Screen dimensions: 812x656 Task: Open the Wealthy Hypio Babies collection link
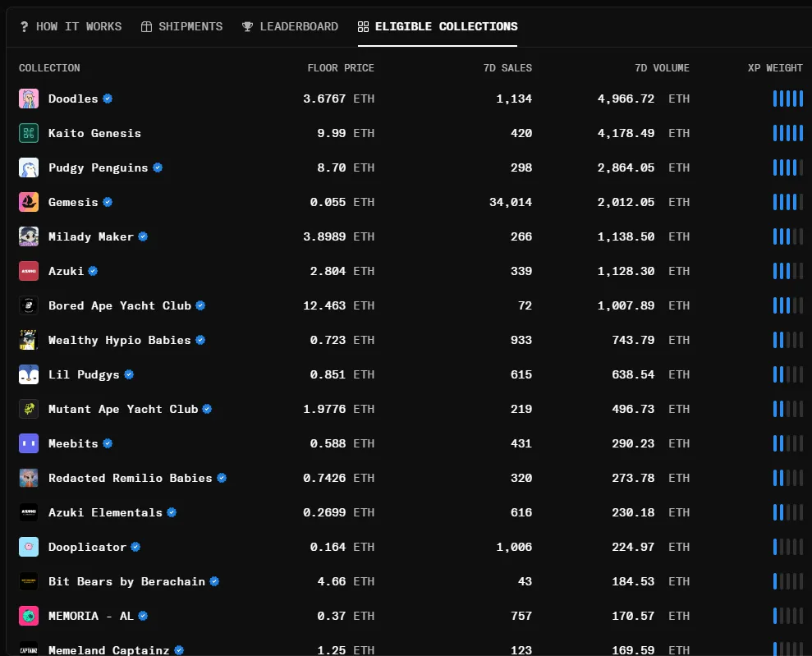click(119, 340)
